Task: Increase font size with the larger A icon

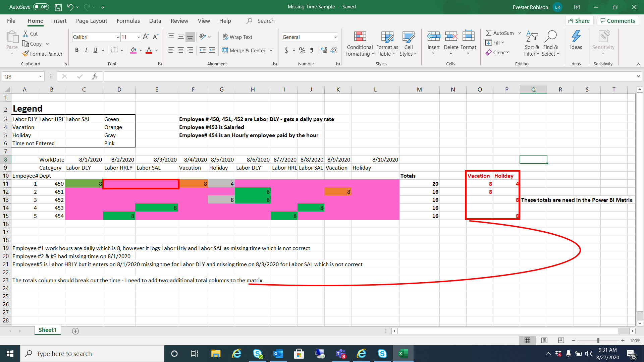Action: pos(146,37)
